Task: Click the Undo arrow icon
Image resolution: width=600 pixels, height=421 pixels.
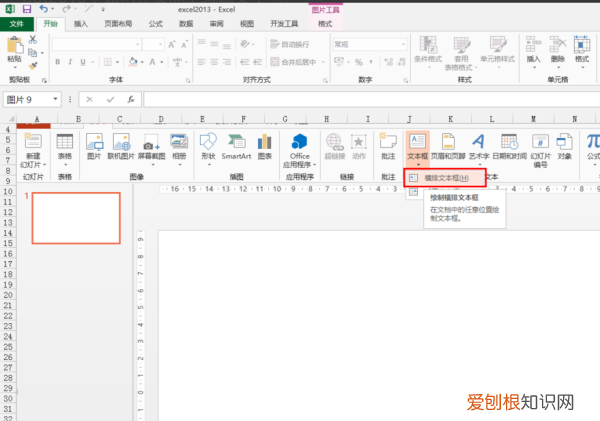Action: (x=44, y=8)
